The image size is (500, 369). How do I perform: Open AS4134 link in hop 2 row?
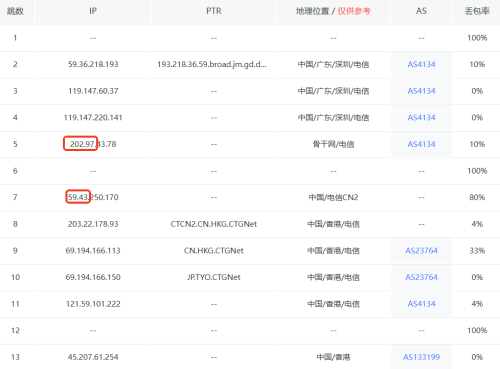click(x=421, y=64)
